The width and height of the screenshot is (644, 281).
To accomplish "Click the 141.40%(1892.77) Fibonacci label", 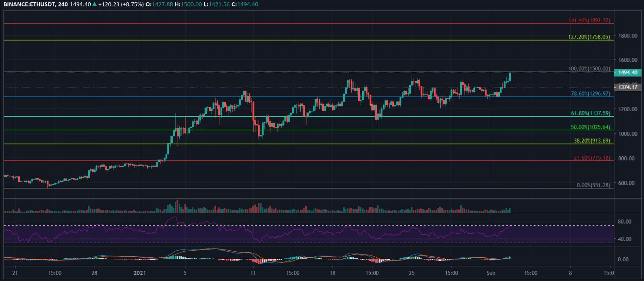I will (589, 21).
